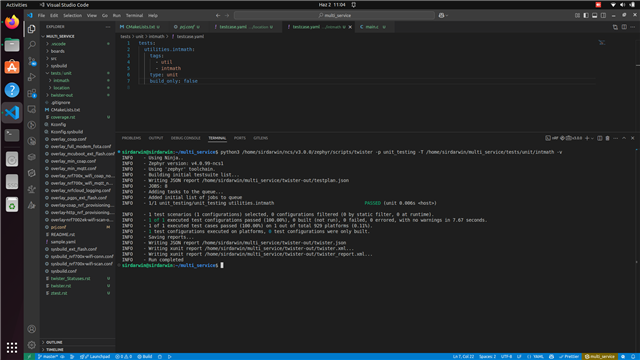640x360 pixels.
Task: Switch to the OUTPUT panel tab
Action: 156,138
